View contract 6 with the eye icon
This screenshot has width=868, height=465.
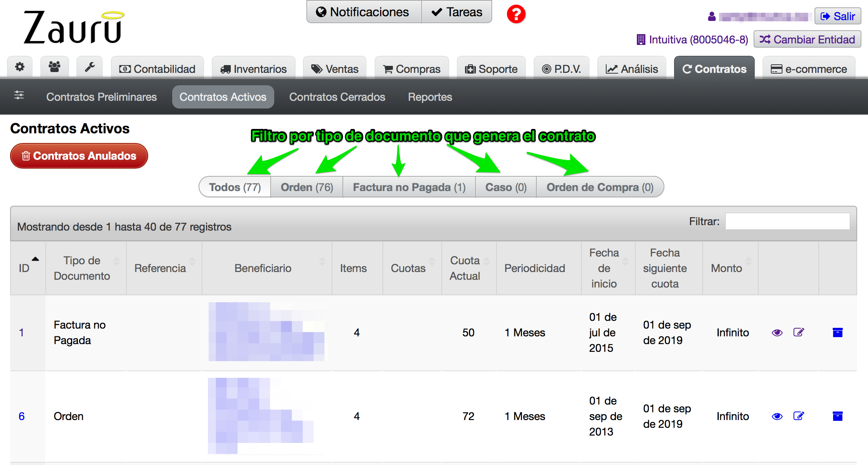[777, 416]
